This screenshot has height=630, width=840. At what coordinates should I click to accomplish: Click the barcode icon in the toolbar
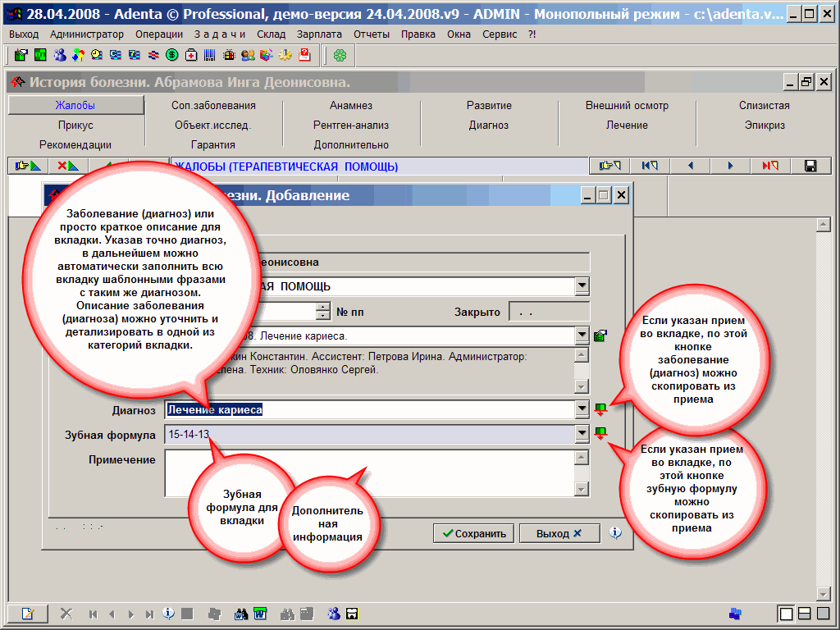coord(210,55)
